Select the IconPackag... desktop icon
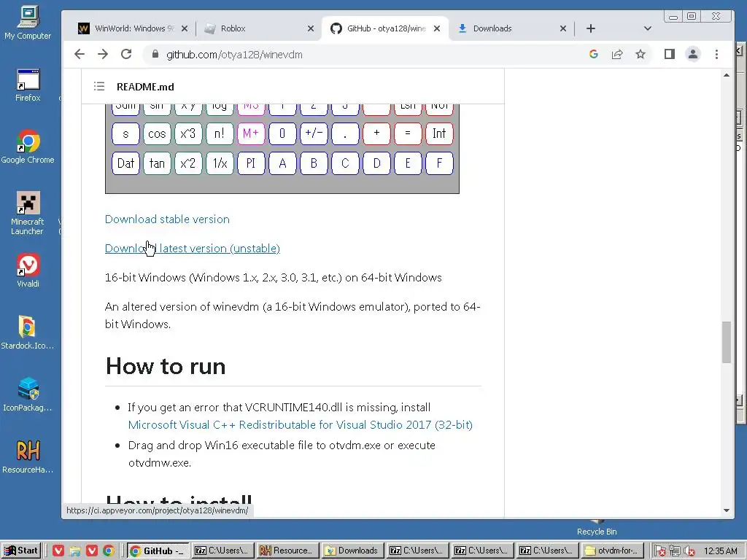 (x=28, y=394)
